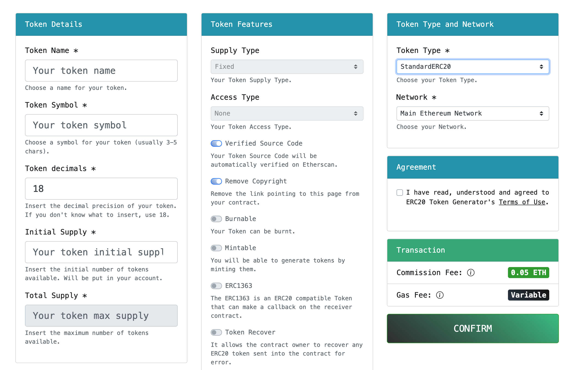This screenshot has height=370, width=588.
Task: Open the Access Type dropdown
Action: tap(287, 113)
